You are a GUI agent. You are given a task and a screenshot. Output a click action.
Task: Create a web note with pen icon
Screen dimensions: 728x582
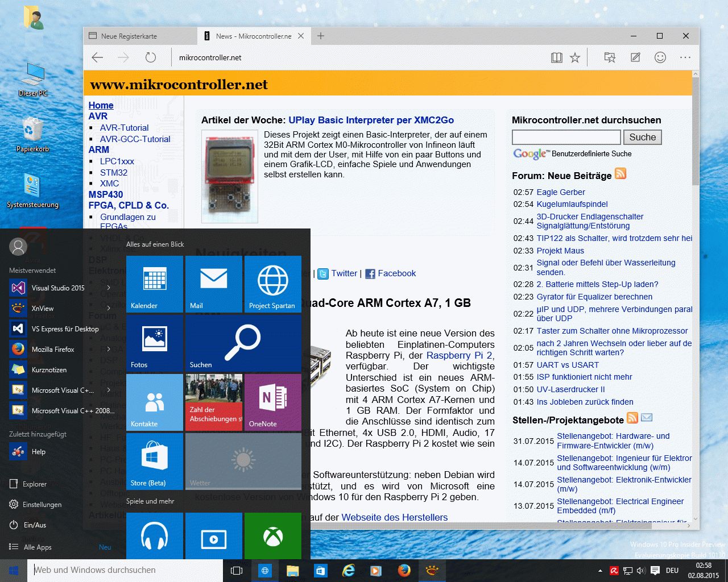[x=635, y=57]
